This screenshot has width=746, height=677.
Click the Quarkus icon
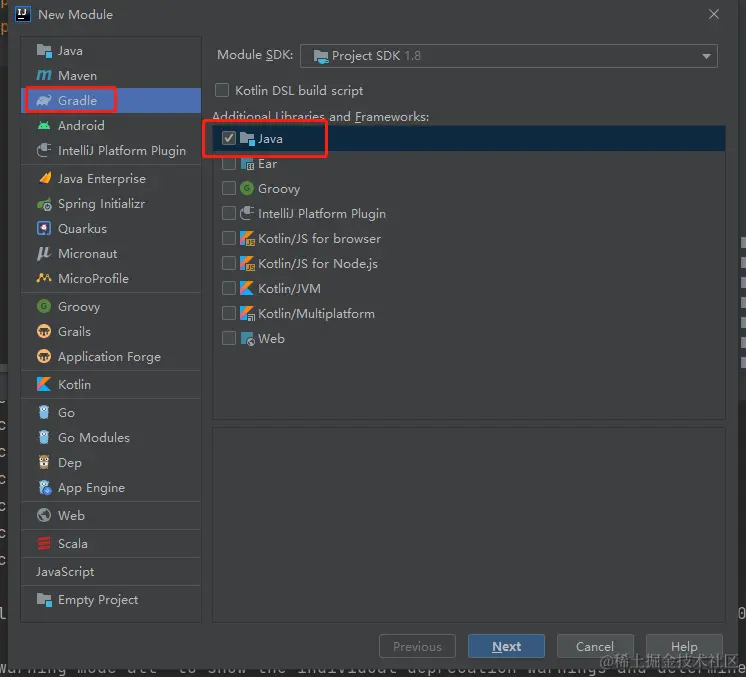[x=44, y=228]
